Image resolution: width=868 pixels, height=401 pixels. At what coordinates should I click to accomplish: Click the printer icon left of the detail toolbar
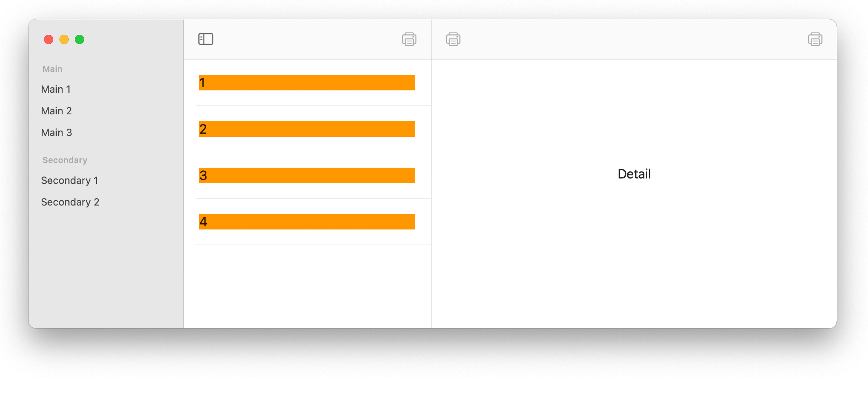pos(453,39)
